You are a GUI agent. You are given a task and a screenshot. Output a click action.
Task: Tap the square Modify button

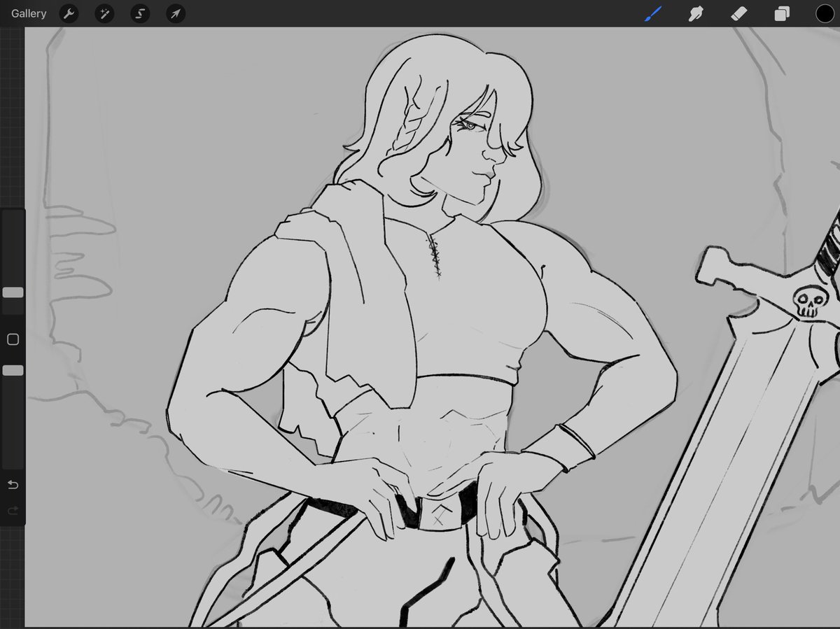click(13, 339)
